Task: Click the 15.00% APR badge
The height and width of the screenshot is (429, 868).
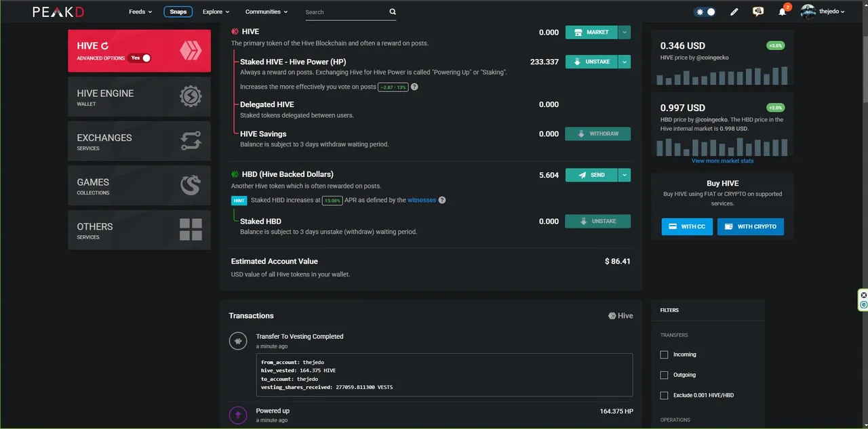Action: click(332, 200)
